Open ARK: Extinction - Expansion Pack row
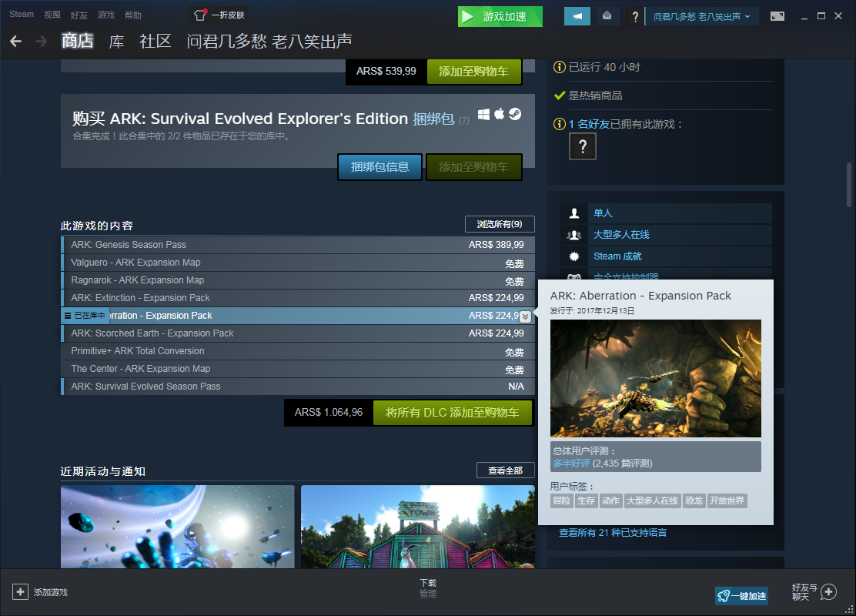The image size is (856, 616). point(298,298)
